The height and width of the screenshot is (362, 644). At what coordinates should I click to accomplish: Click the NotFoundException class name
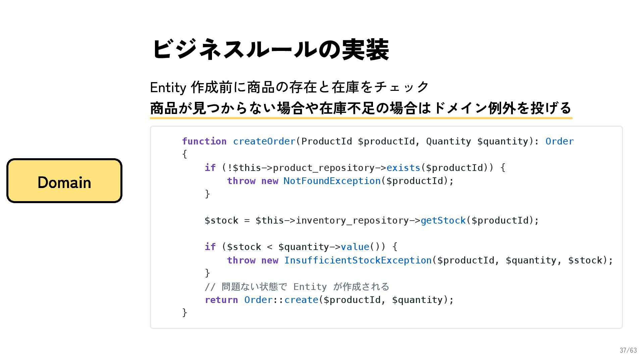pyautogui.click(x=332, y=181)
